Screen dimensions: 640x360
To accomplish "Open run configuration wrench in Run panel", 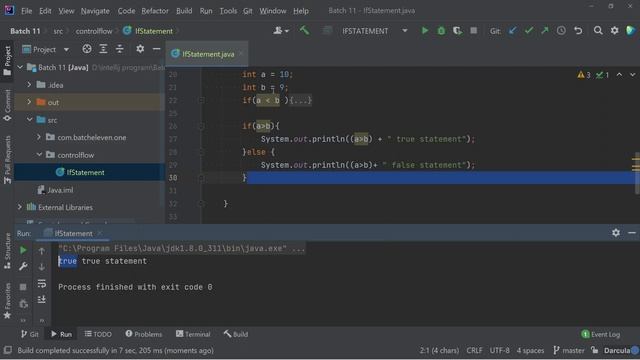I will 23,267.
